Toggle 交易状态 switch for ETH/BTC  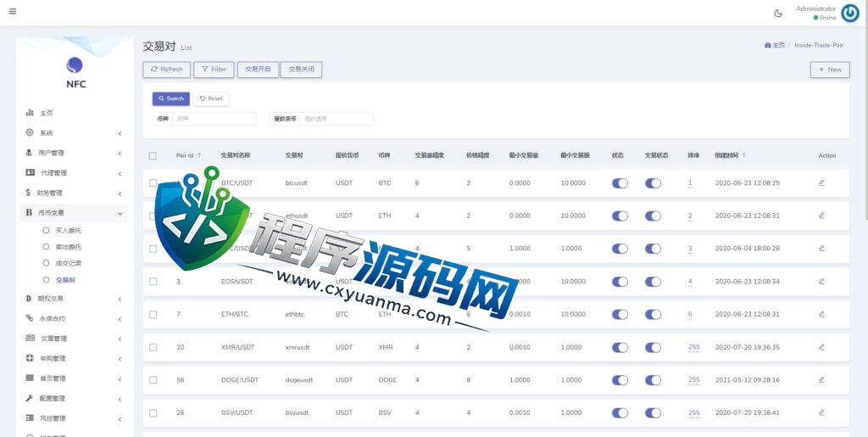[x=653, y=314]
